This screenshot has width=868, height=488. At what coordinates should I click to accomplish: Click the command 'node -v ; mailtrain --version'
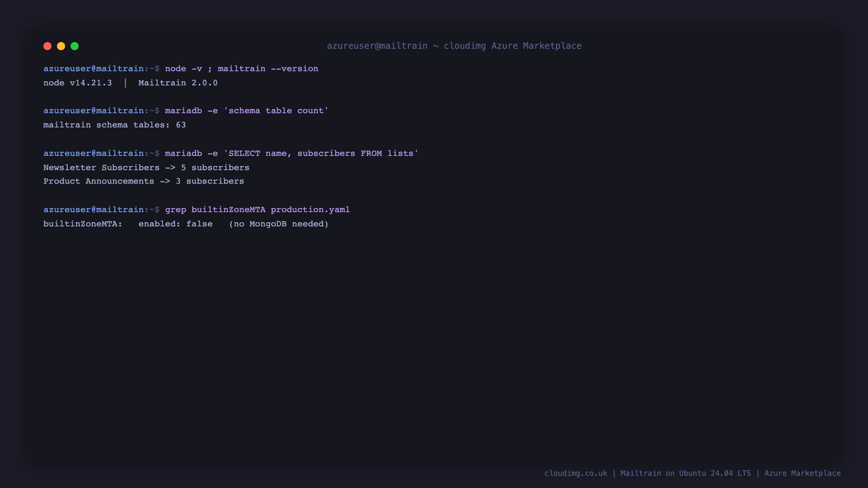click(241, 68)
